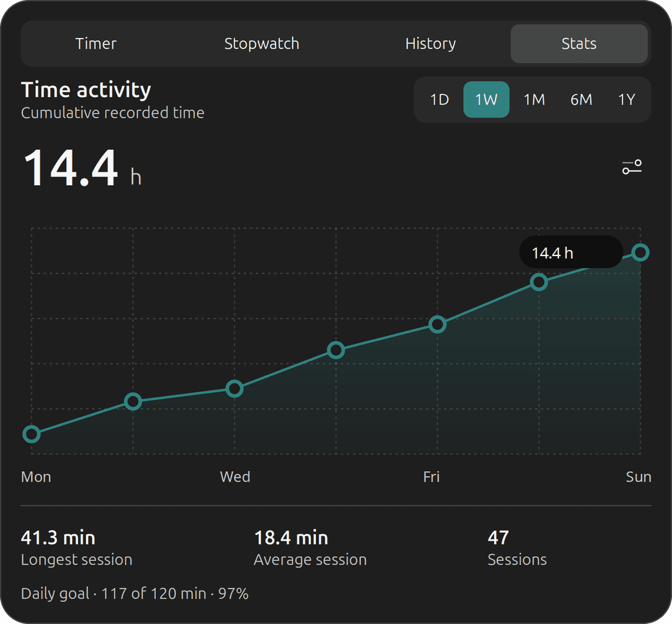Click the Wednesday data point on chart
This screenshot has height=624, width=672.
(x=235, y=389)
